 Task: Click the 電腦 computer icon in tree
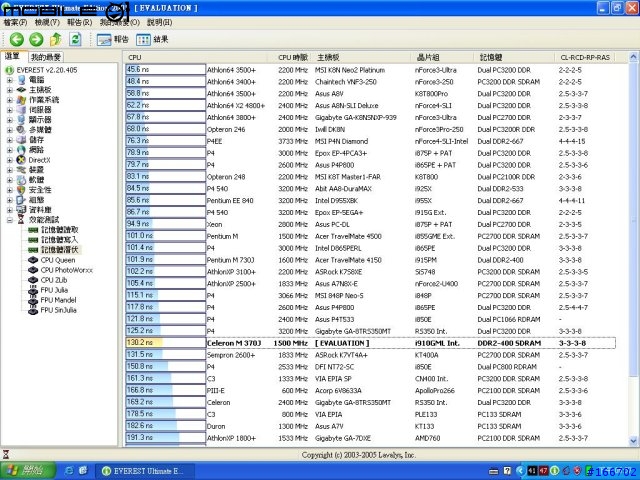tap(21, 80)
